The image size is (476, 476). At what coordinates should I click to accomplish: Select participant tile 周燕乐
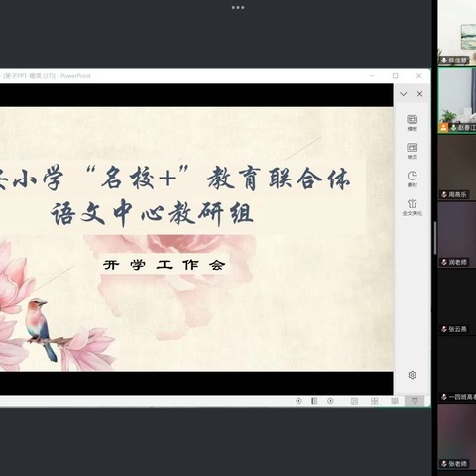(x=457, y=168)
